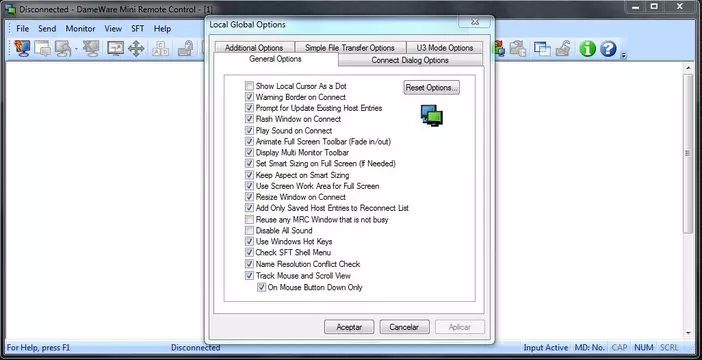This screenshot has height=360, width=702.
Task: Toggle Prompt for Update Existing Host Entries
Action: click(249, 108)
